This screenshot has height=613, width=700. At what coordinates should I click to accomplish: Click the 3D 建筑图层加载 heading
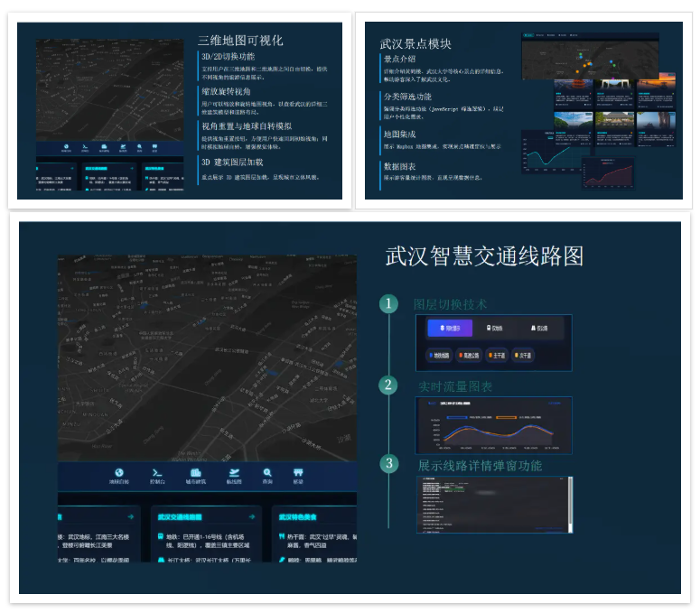coord(232,162)
